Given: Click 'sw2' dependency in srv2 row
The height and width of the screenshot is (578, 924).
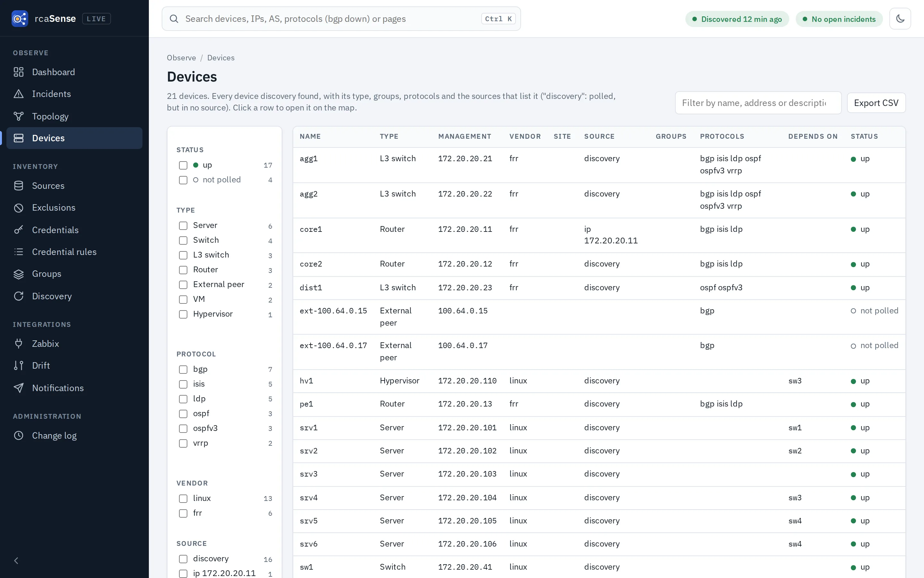Looking at the screenshot, I should [795, 451].
